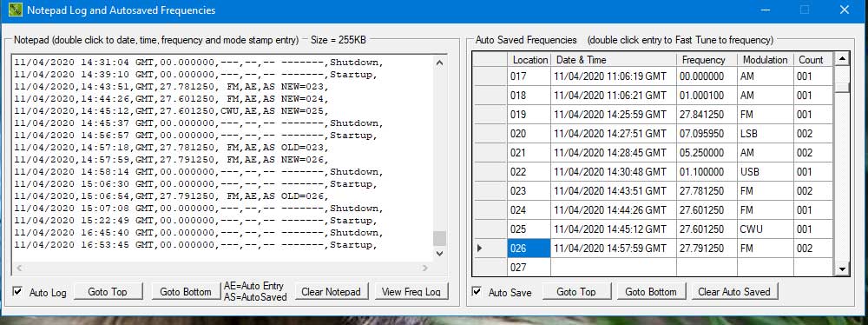This screenshot has height=325, width=868.
Task: Select location cell 026
Action: pos(529,249)
